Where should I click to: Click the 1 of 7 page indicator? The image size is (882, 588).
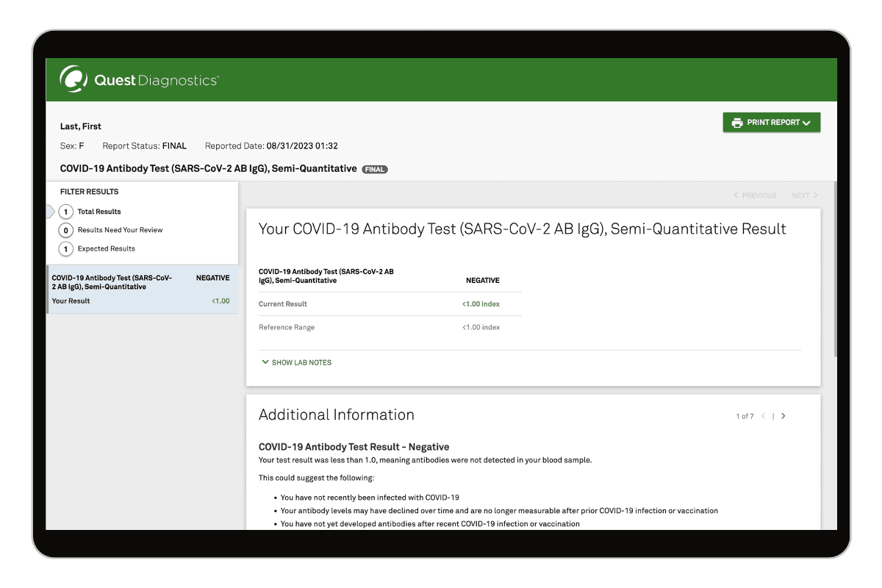(x=745, y=417)
